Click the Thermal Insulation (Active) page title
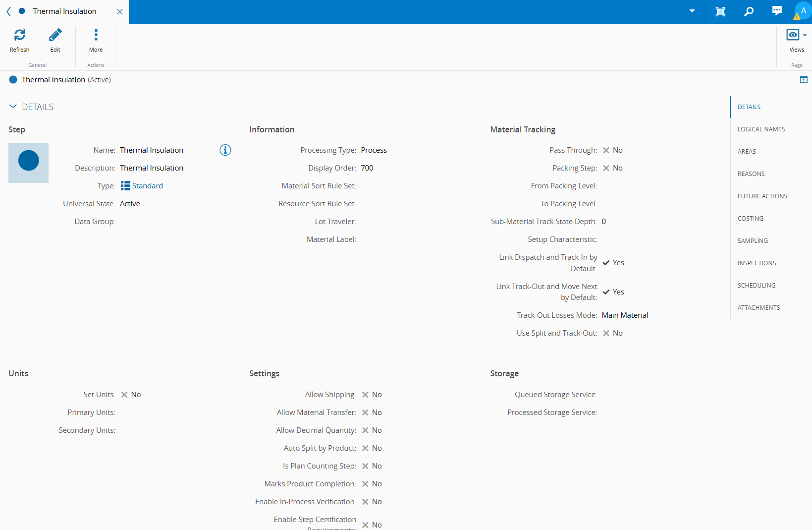 66,80
